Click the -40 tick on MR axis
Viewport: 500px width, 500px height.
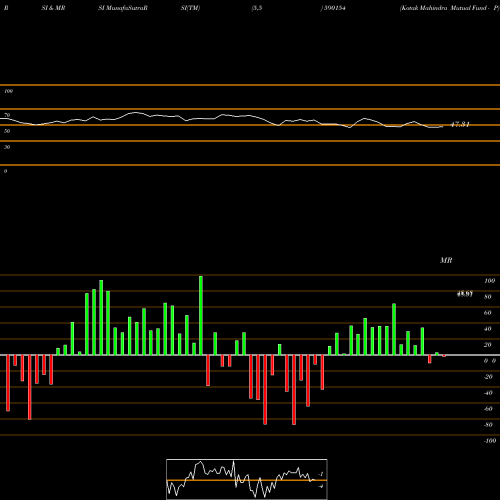tap(488, 393)
